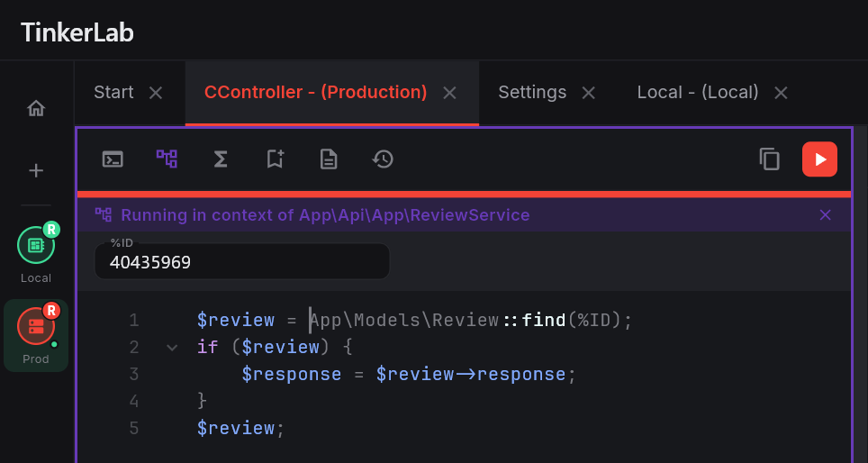Click $response variable on line 3
The width and height of the screenshot is (868, 463).
(291, 375)
